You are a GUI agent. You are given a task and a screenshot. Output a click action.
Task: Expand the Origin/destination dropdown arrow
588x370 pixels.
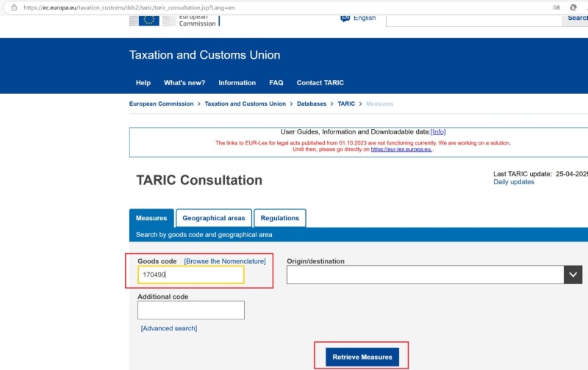click(573, 275)
